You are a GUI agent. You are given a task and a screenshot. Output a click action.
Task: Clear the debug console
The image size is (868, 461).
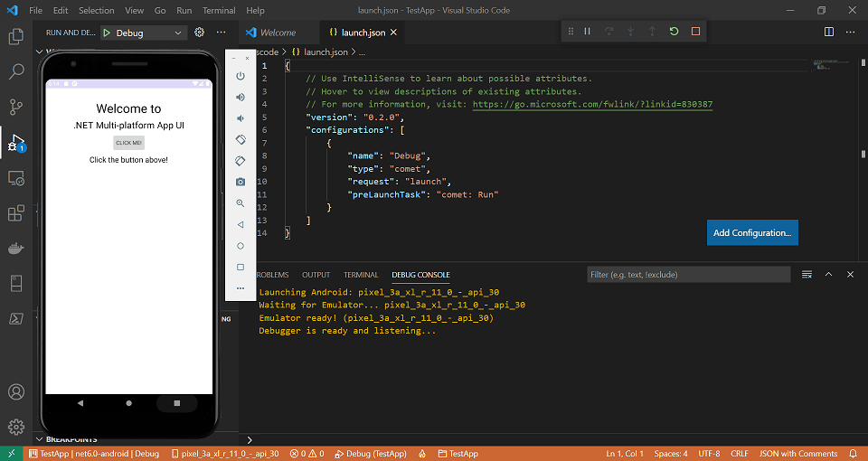point(807,275)
